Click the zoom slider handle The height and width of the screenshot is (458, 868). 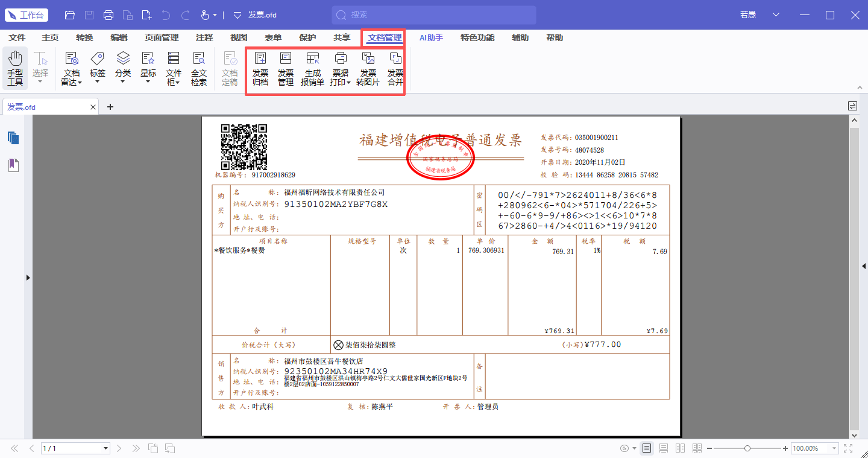(747, 448)
